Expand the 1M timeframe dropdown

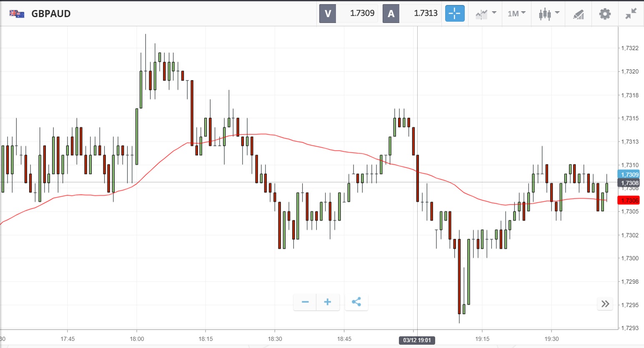[x=516, y=14]
